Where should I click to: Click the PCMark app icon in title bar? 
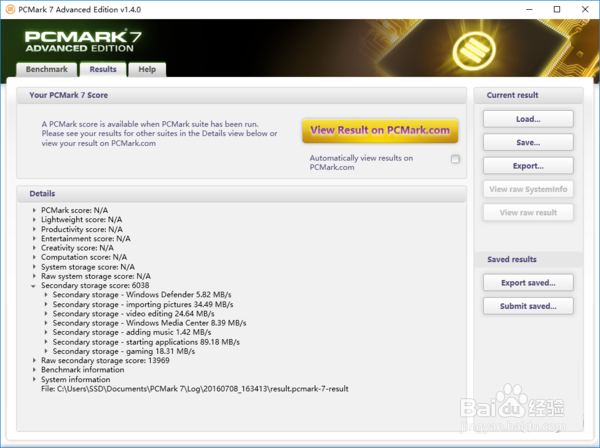tap(10, 9)
